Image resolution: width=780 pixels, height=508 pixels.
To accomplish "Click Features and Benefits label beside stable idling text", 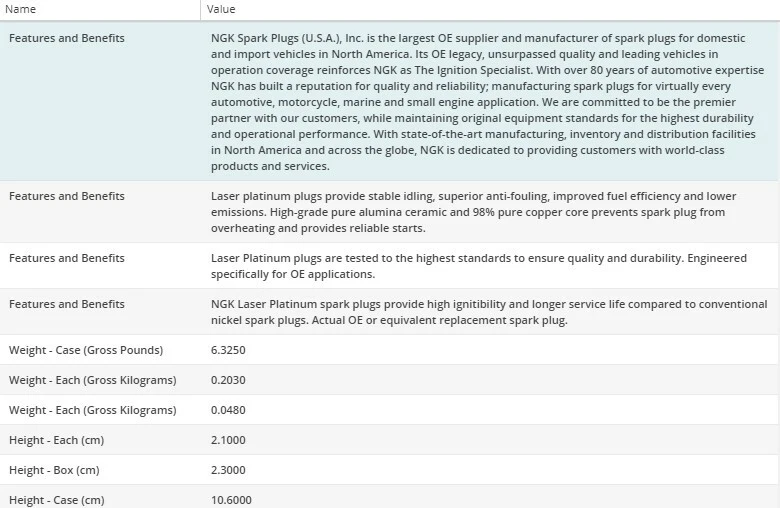I will coord(67,196).
